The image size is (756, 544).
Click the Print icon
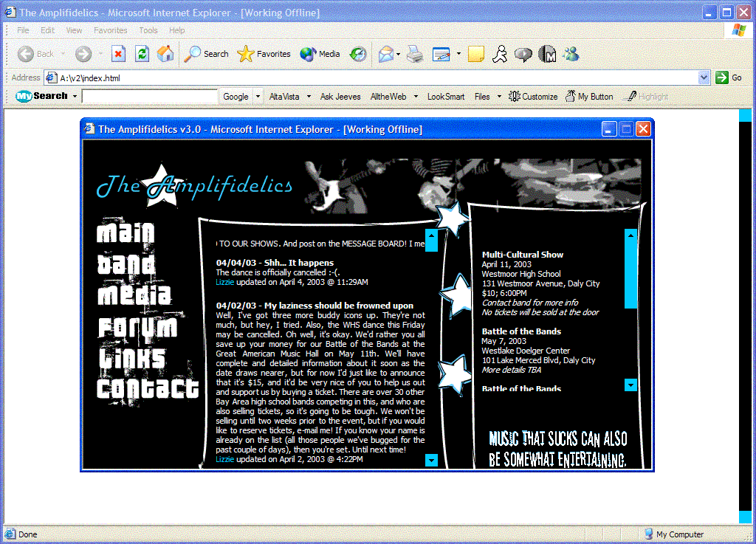(415, 54)
